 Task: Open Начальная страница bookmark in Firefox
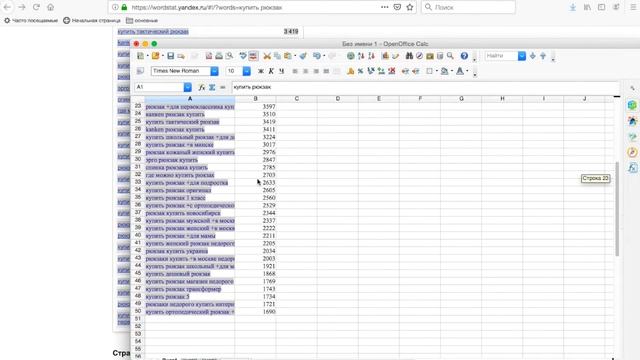[92, 20]
